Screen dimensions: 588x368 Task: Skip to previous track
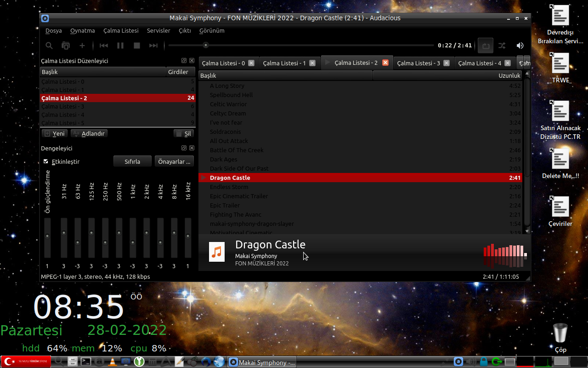tap(104, 46)
